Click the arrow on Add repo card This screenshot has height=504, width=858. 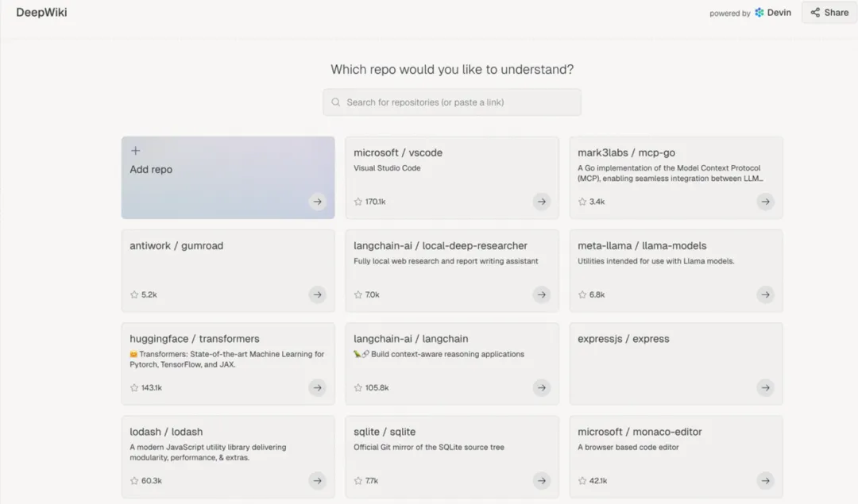tap(317, 202)
